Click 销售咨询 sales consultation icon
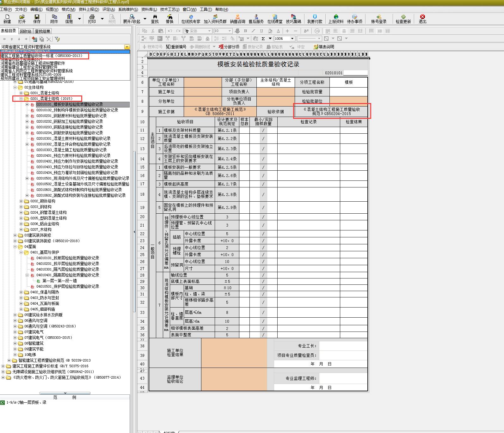Image resolution: width=504 pixels, height=433 pixels. pos(237,19)
